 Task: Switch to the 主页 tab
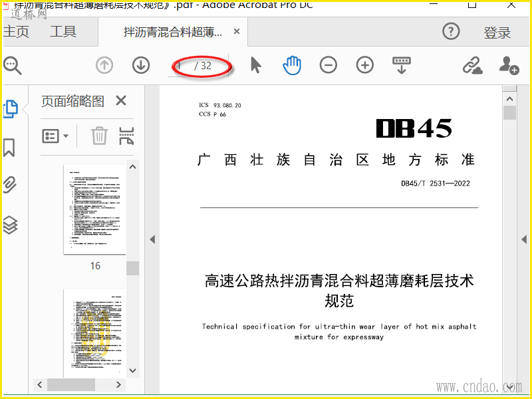tap(16, 31)
